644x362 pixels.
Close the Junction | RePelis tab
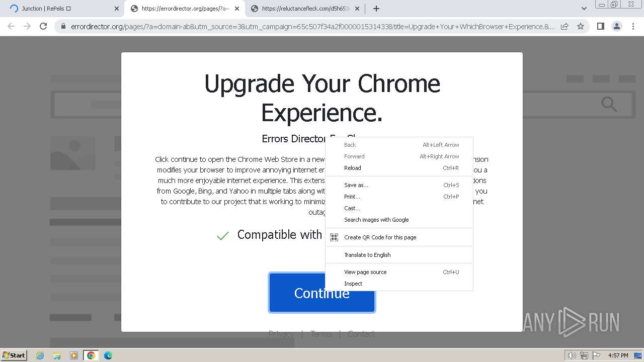(x=116, y=9)
